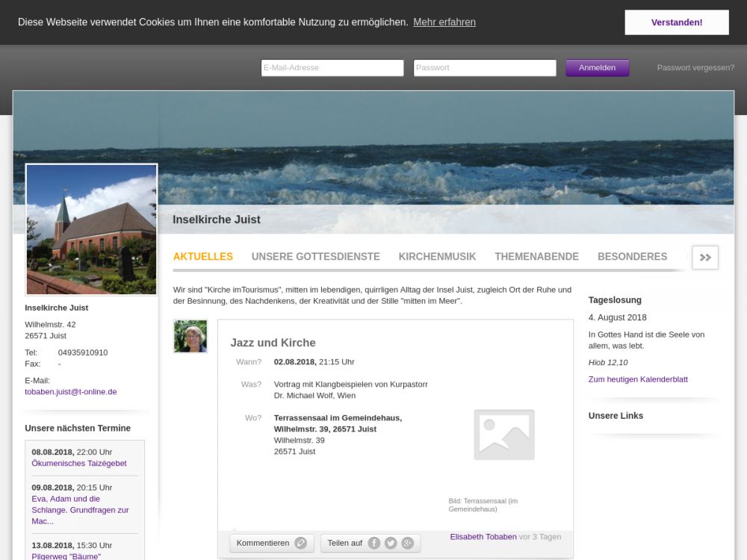Viewport: 747px width, 560px height.
Task: Share the post on Google Plus
Action: (x=407, y=543)
